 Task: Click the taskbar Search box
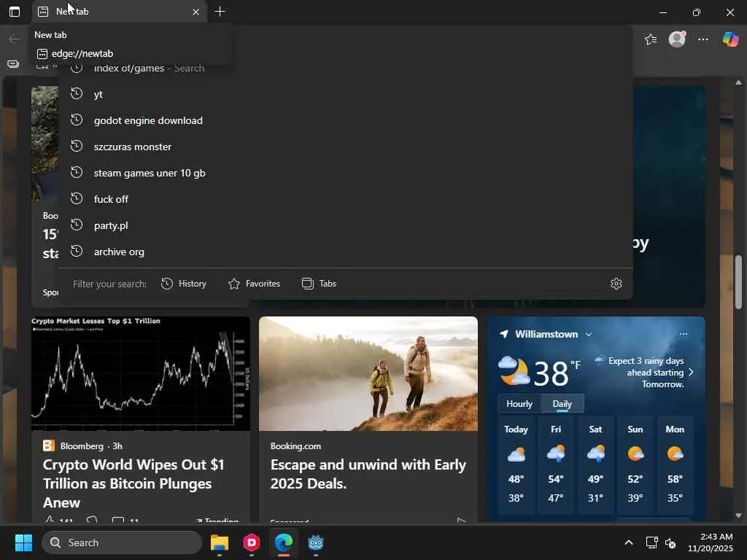tap(122, 542)
